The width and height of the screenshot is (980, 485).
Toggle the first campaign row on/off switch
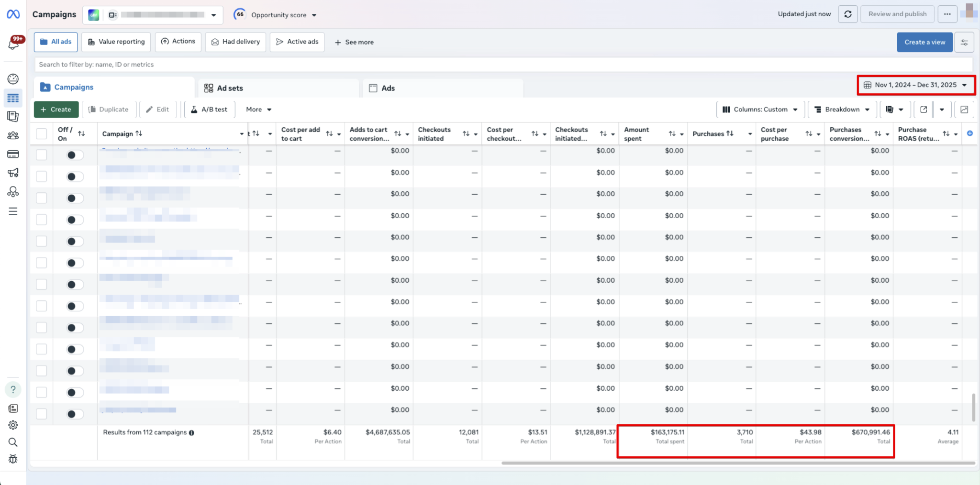tap(74, 155)
